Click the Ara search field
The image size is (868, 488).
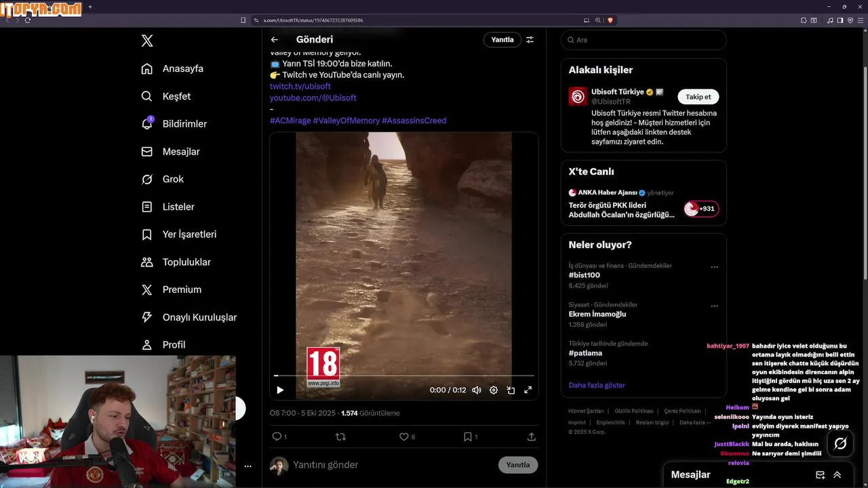pos(644,40)
